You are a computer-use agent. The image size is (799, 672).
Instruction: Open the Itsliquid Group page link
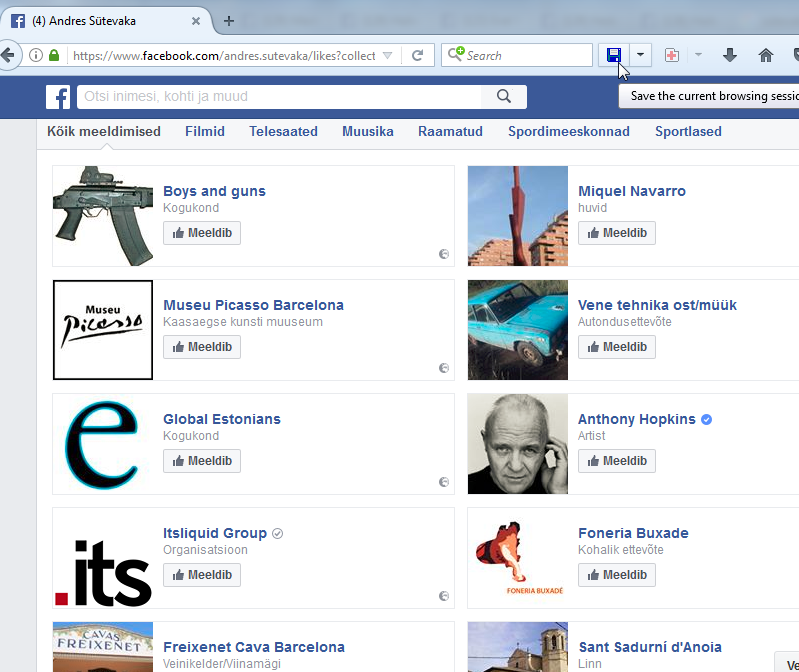pos(215,533)
